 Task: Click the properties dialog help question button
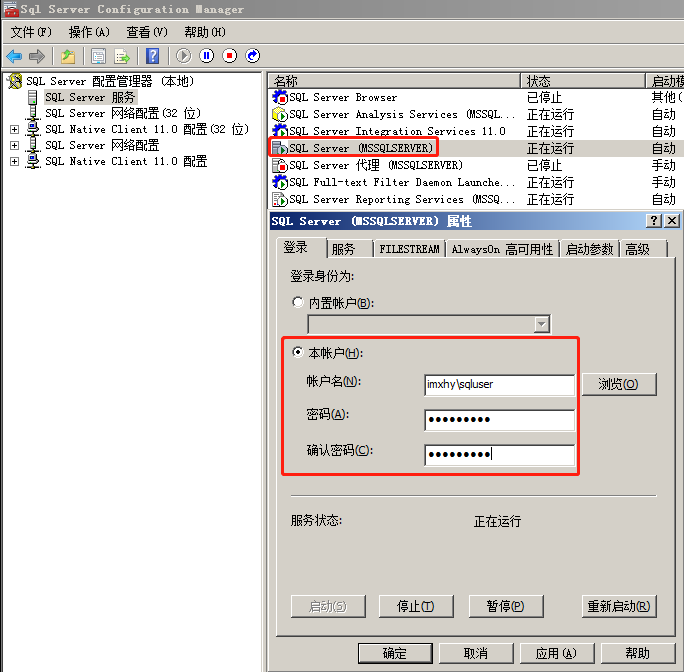click(653, 221)
